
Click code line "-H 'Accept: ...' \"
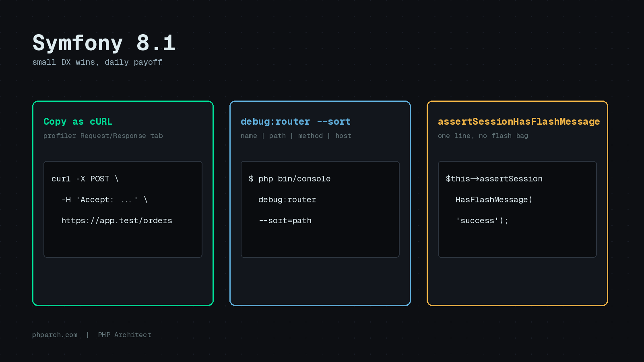(x=105, y=200)
